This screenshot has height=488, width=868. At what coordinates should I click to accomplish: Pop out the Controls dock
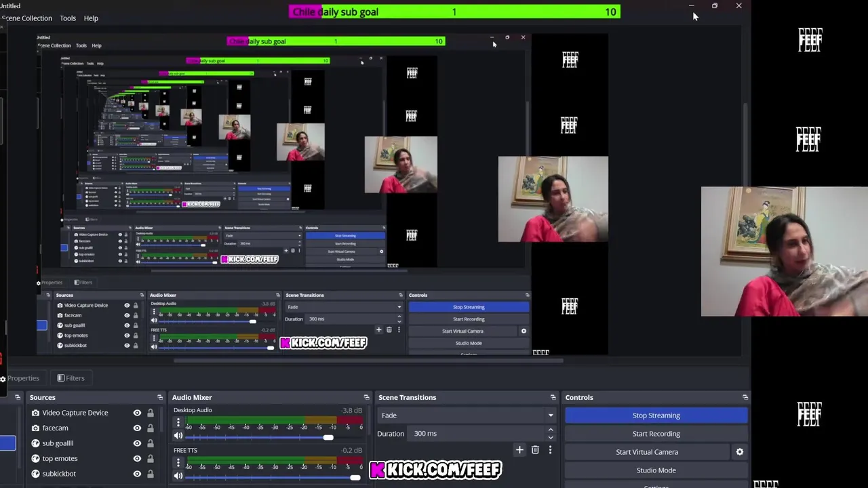[x=745, y=397]
